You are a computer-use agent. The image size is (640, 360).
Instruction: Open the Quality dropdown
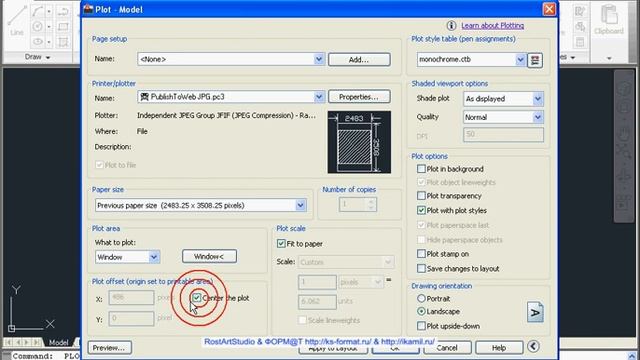pos(538,118)
